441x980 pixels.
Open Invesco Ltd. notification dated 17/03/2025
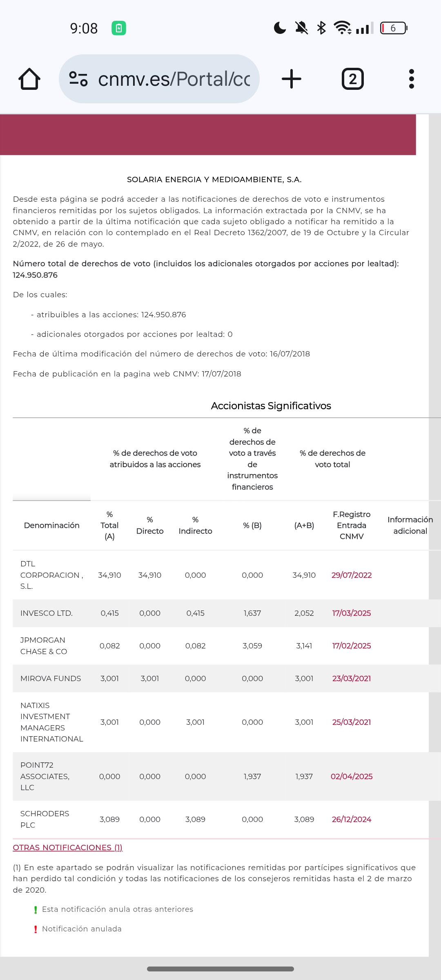click(352, 613)
